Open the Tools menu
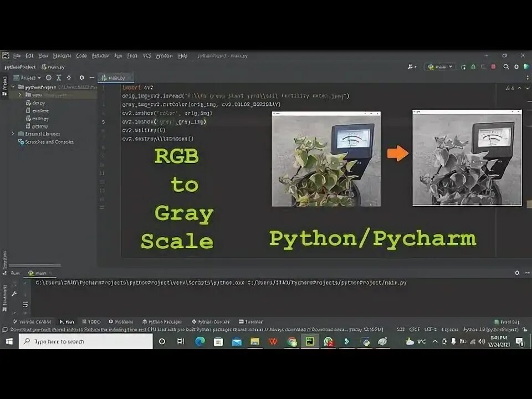The height and width of the screenshot is (399, 532). (132, 55)
